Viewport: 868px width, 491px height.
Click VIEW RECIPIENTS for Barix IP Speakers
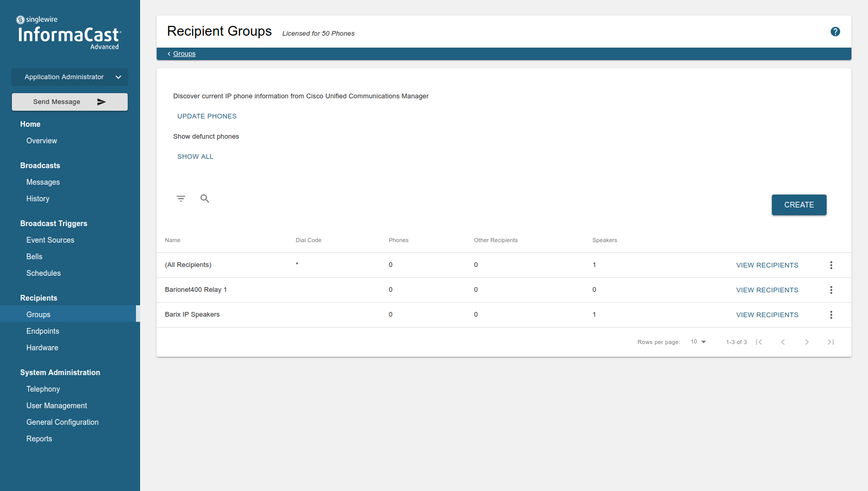click(767, 315)
